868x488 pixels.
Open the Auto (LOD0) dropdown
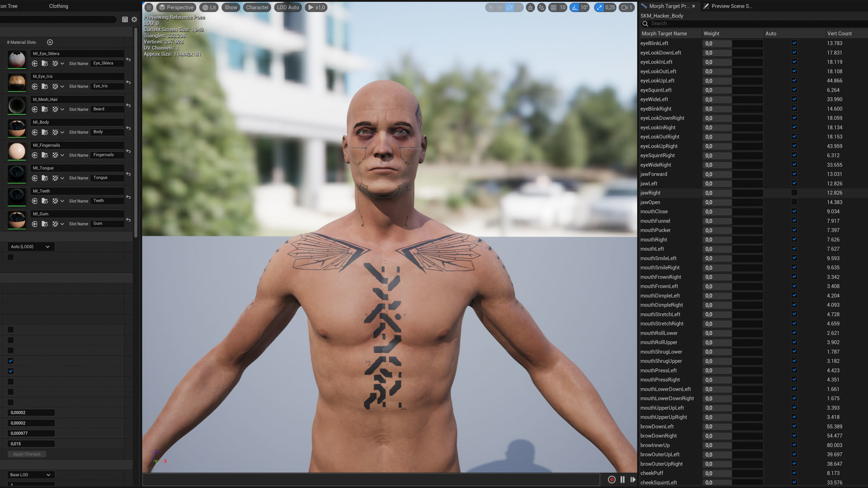tap(31, 247)
